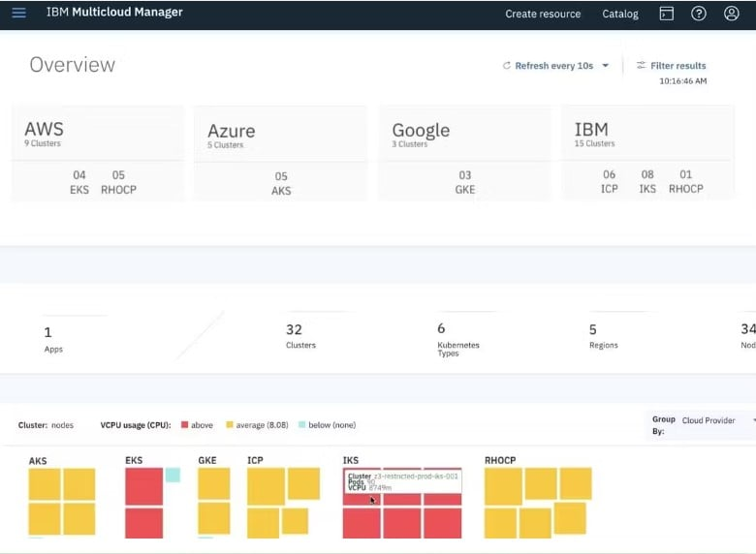Click the small teal EKS cluster tile
The width and height of the screenshot is (756, 554).
coord(173,475)
